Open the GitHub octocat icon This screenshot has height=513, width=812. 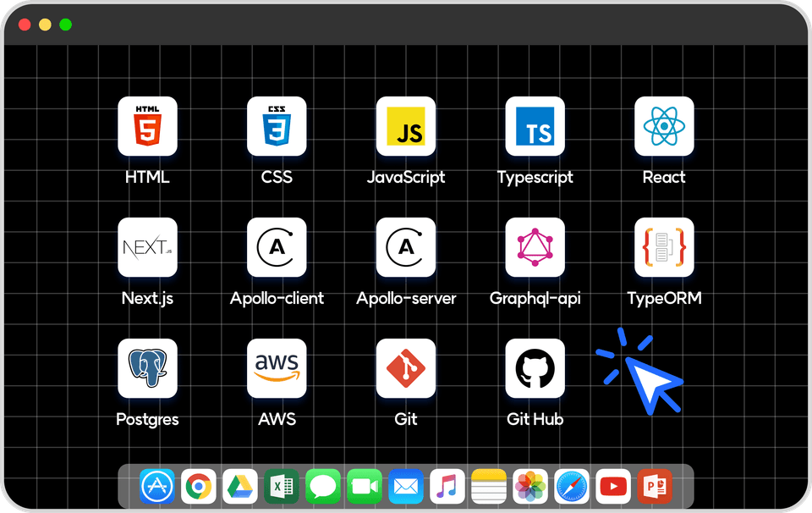pos(535,368)
